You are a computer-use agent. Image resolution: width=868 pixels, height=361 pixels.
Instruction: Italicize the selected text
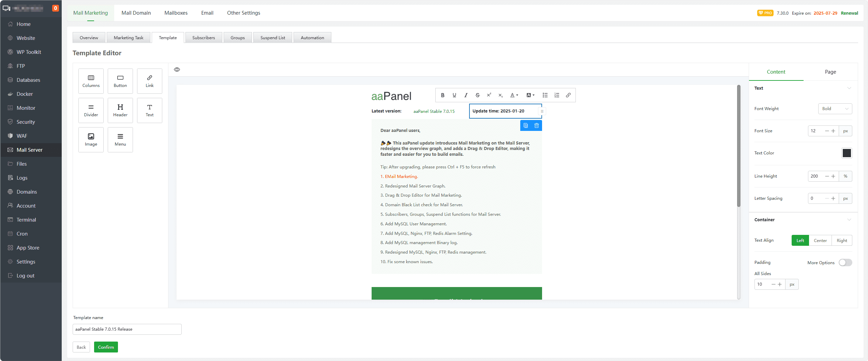pyautogui.click(x=466, y=95)
